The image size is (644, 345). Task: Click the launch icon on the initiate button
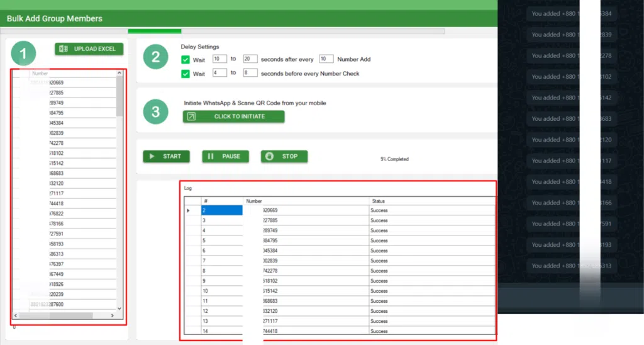[191, 116]
